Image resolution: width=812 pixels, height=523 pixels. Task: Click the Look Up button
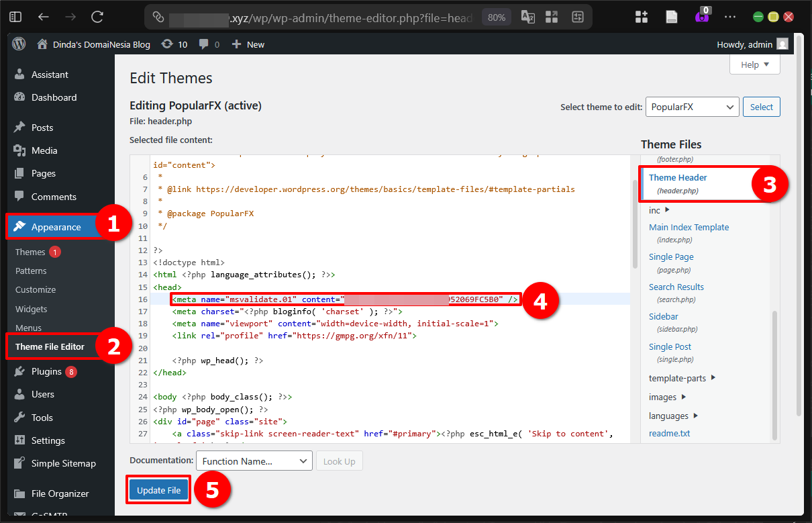pos(339,461)
